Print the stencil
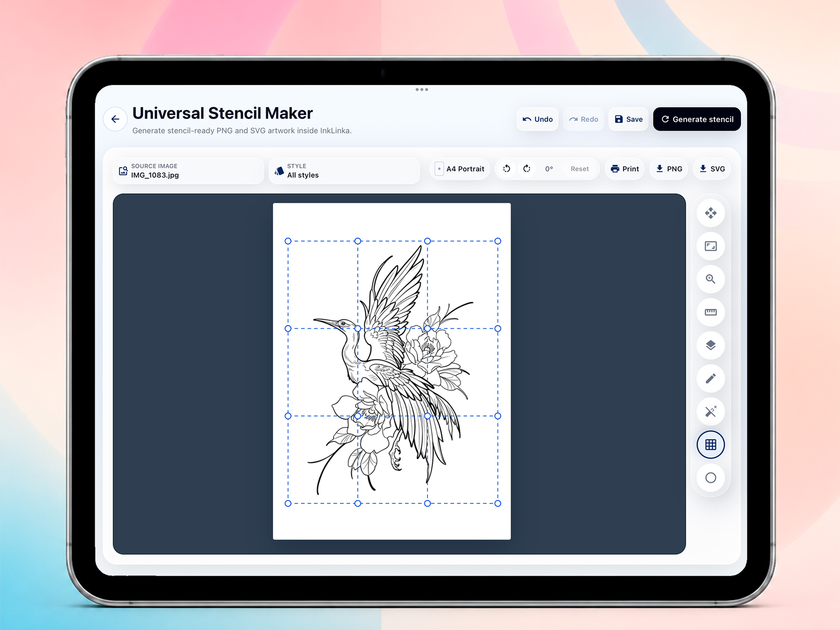840x630 pixels. [625, 169]
